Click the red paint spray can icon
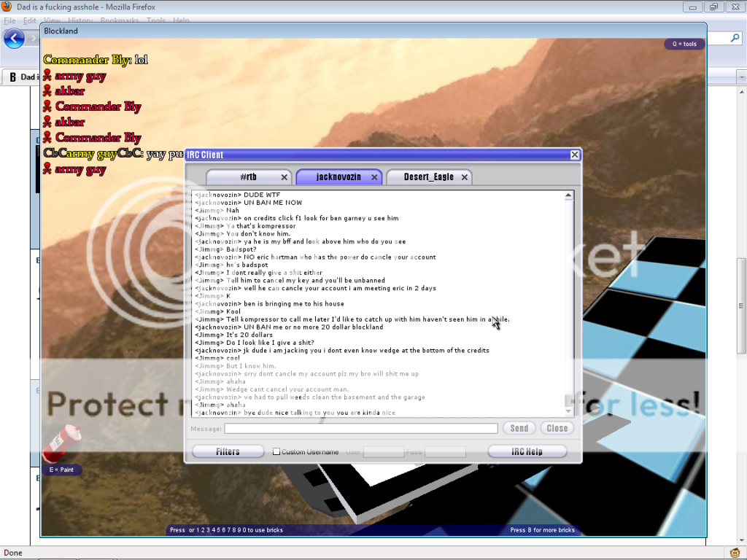Screen dimensions: 747x560 [x=61, y=443]
